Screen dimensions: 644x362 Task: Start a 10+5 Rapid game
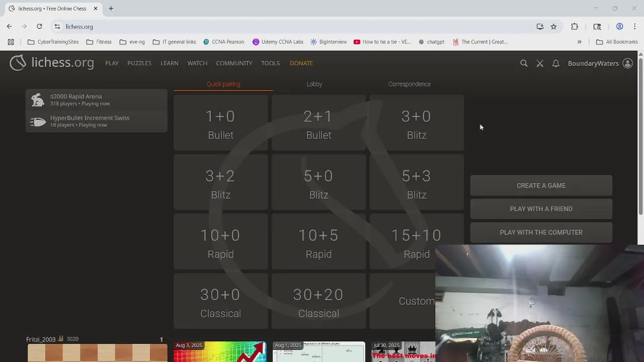pos(318,242)
